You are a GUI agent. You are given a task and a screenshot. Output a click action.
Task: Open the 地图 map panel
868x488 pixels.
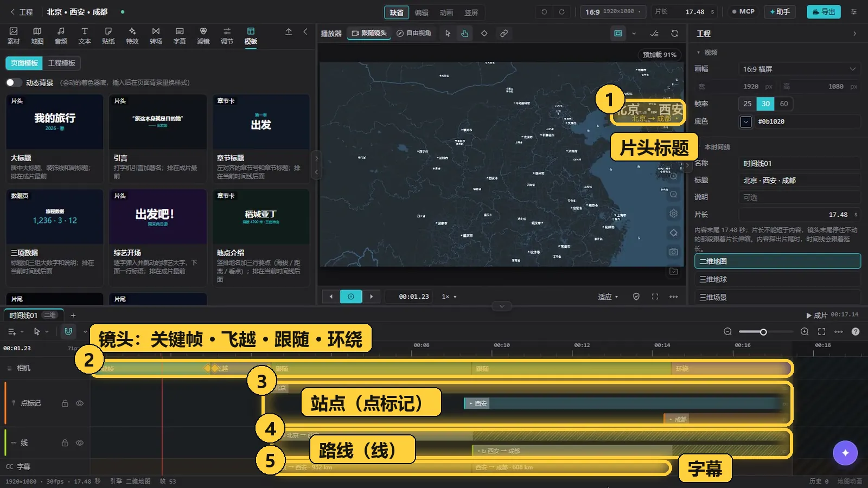click(37, 36)
